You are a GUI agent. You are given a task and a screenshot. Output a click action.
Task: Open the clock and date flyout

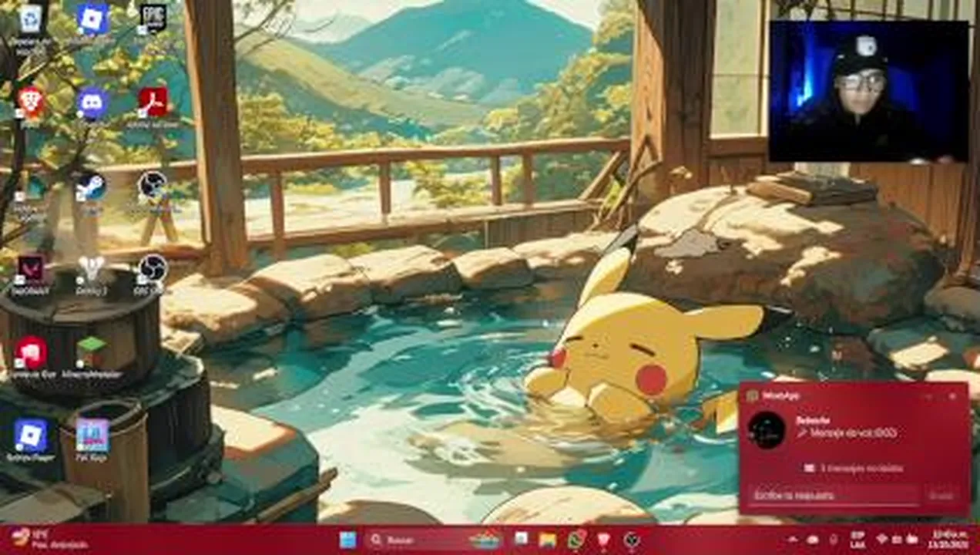point(949,540)
